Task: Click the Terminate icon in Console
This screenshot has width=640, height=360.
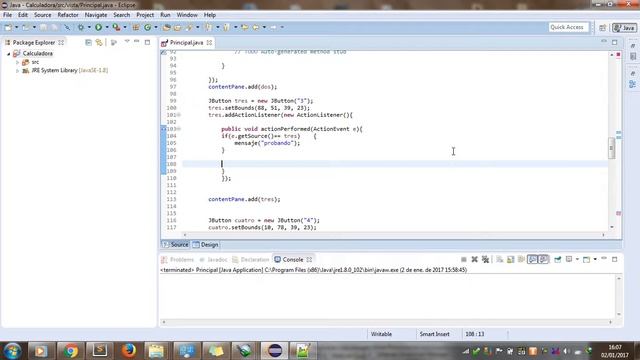Action: coord(464,260)
